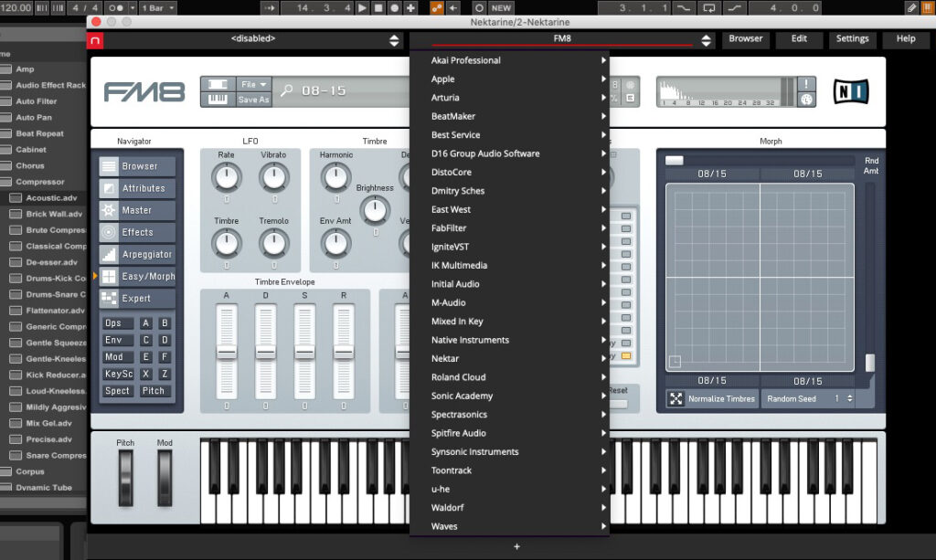Image resolution: width=936 pixels, height=560 pixels.
Task: Select operator A in the Navigator
Action: [x=145, y=323]
